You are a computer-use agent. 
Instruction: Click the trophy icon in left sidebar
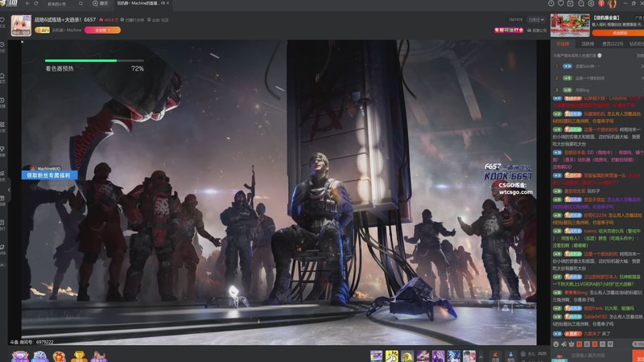click(2, 150)
